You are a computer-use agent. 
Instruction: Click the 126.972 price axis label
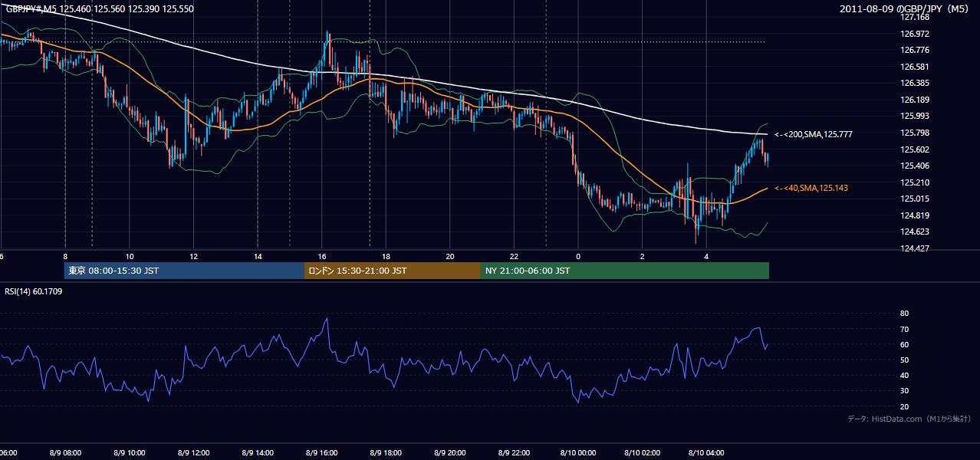click(915, 34)
